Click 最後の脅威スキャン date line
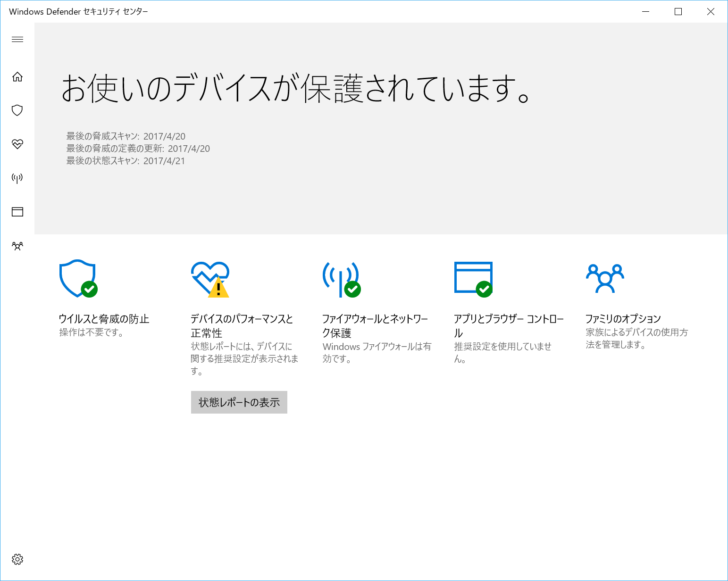Viewport: 728px width, 581px height. pyautogui.click(x=126, y=136)
